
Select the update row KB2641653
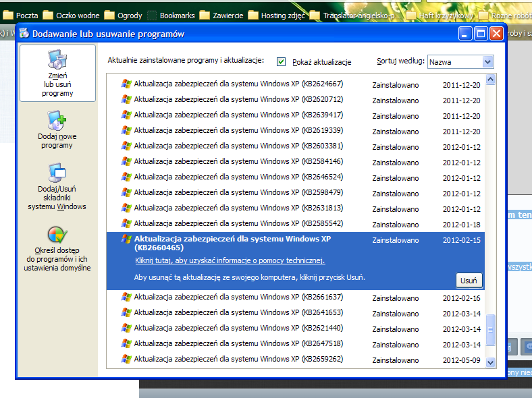pyautogui.click(x=296, y=313)
